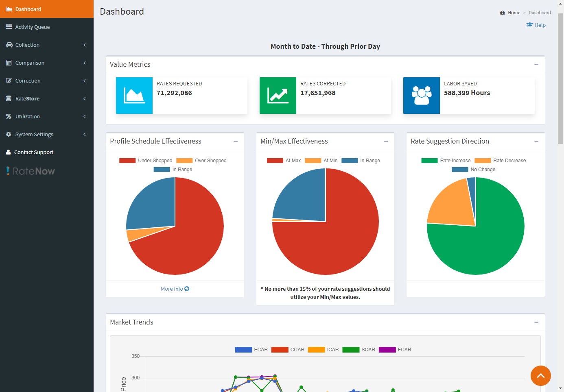Click the Correction edit icon
This screenshot has height=392, width=564.
pyautogui.click(x=8, y=81)
